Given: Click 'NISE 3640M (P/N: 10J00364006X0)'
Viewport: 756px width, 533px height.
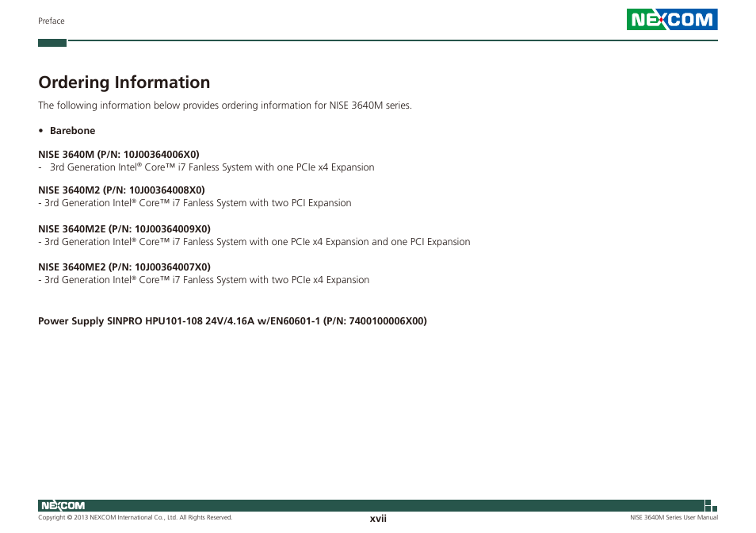Looking at the screenshot, I should 119,155.
